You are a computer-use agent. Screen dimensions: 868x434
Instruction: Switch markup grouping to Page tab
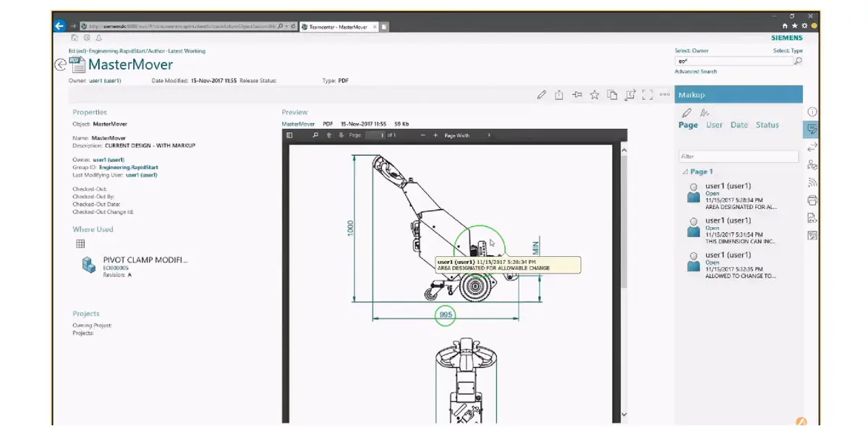click(688, 125)
